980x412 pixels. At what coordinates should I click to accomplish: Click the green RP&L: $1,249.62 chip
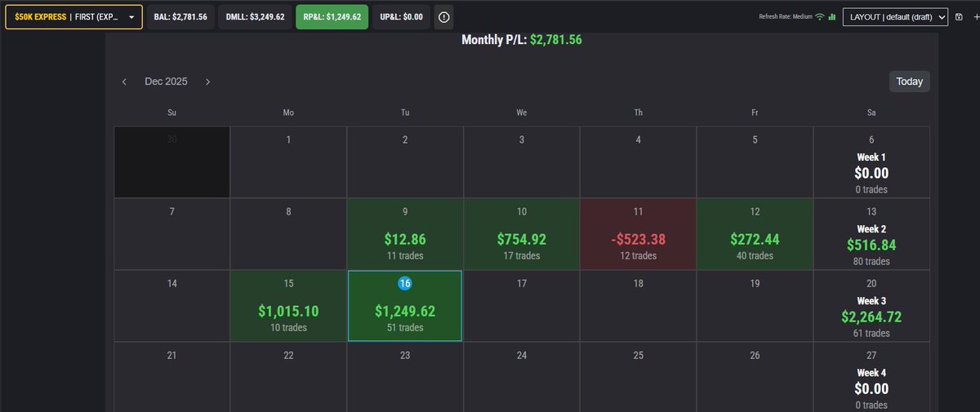[x=332, y=17]
